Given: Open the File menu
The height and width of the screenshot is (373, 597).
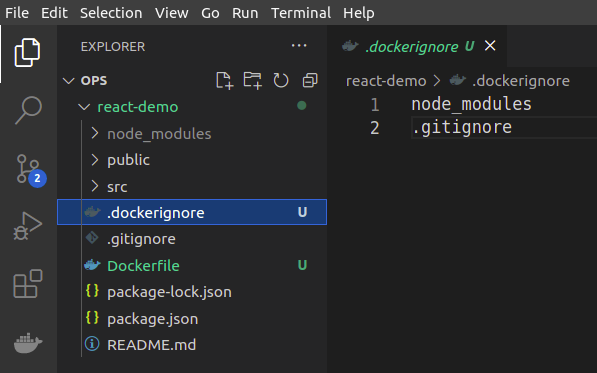Looking at the screenshot, I should click(17, 13).
